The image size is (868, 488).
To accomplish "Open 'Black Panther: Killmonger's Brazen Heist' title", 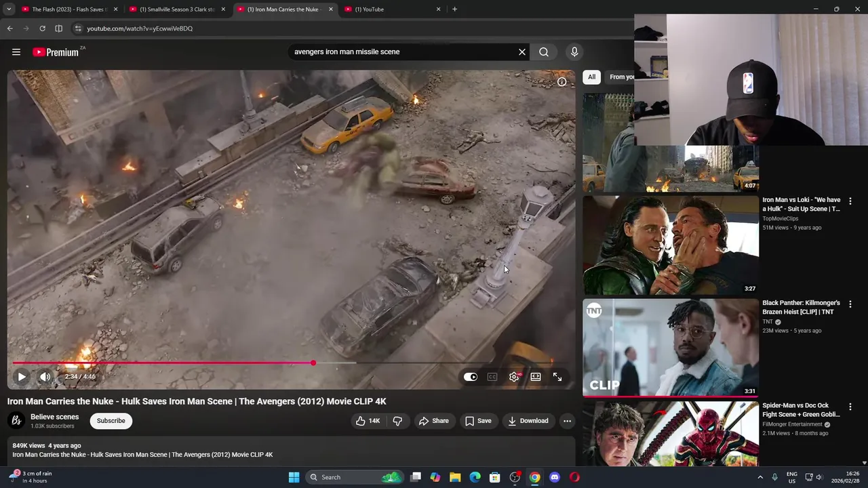I will tap(801, 307).
